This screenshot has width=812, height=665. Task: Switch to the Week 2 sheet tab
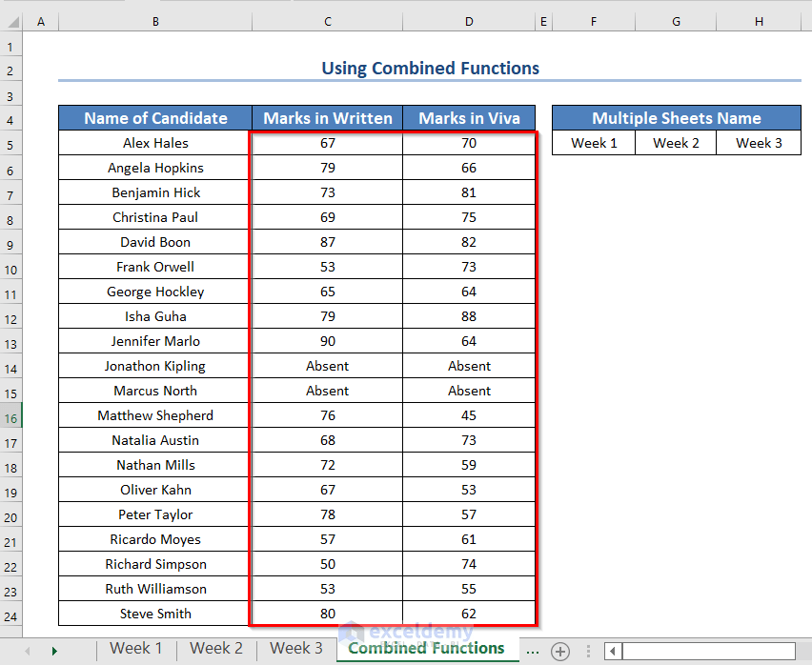click(x=215, y=648)
